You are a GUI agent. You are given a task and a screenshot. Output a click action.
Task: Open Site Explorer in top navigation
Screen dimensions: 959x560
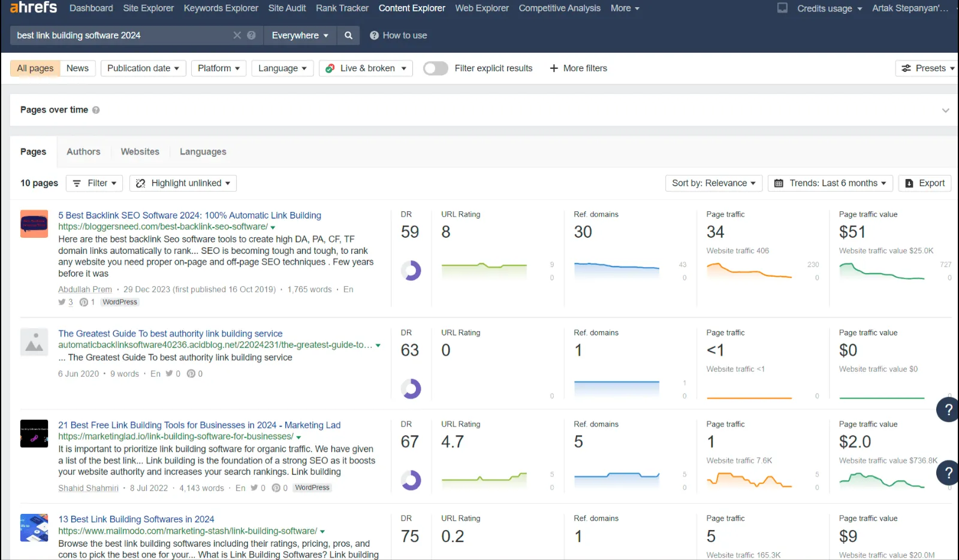click(x=148, y=8)
